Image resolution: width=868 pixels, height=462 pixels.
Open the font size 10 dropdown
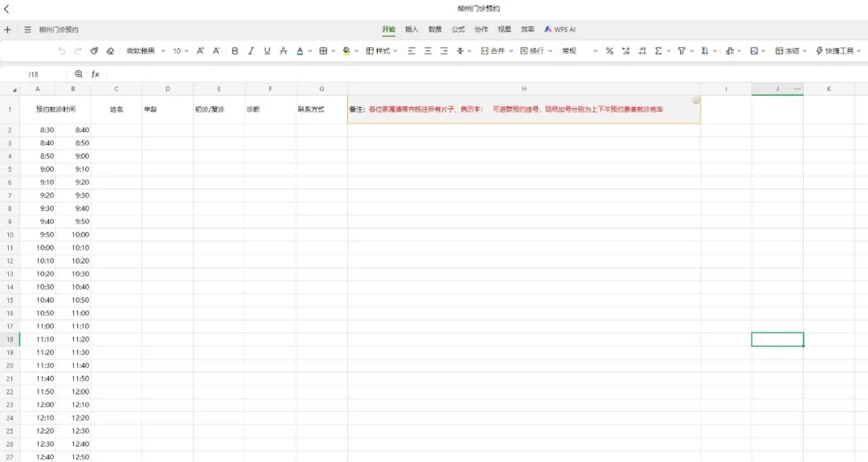(x=181, y=51)
